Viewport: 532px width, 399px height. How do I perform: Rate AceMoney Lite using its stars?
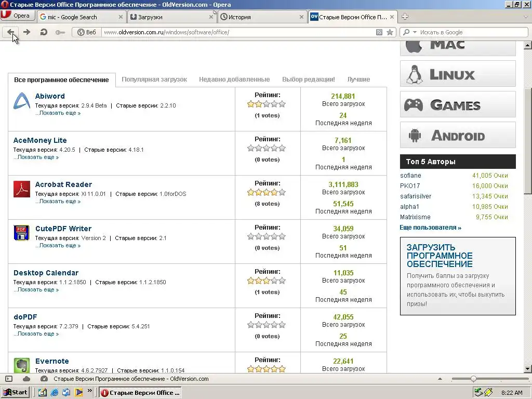(x=267, y=148)
